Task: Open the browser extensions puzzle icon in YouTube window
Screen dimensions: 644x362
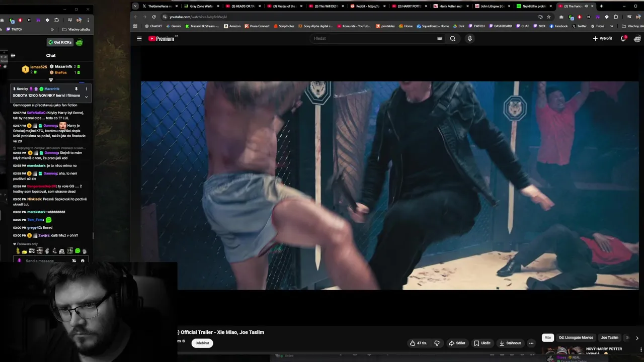Action: (616, 17)
